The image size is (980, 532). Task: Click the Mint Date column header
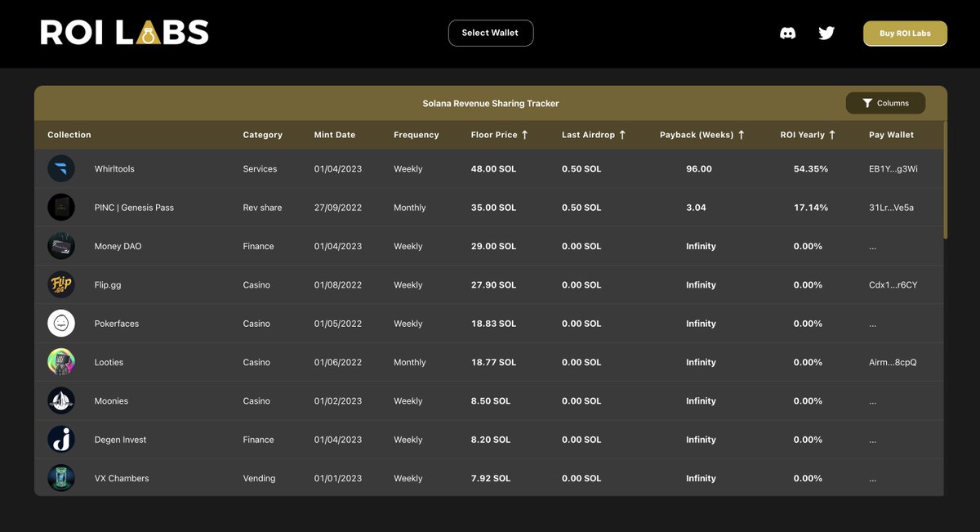pyautogui.click(x=335, y=135)
